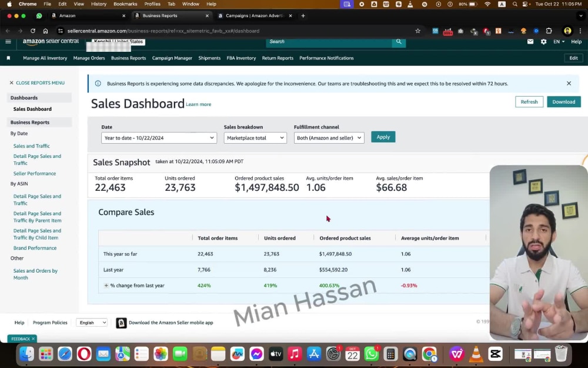Open the Seller Central hamburger menu
Viewport: 588px width, 368px height.
pos(8,42)
